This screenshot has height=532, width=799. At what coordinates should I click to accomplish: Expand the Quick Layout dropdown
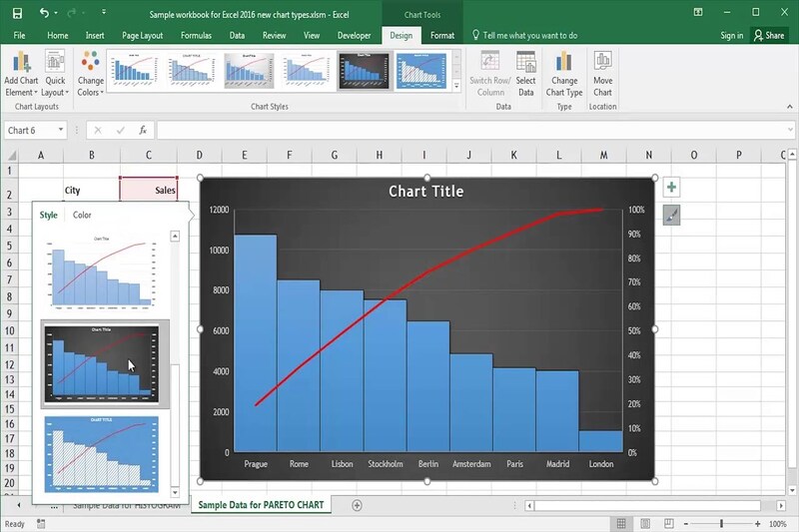55,73
